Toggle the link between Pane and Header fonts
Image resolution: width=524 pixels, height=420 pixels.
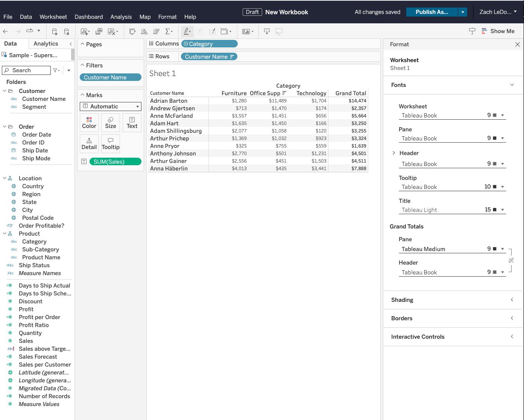(511, 260)
